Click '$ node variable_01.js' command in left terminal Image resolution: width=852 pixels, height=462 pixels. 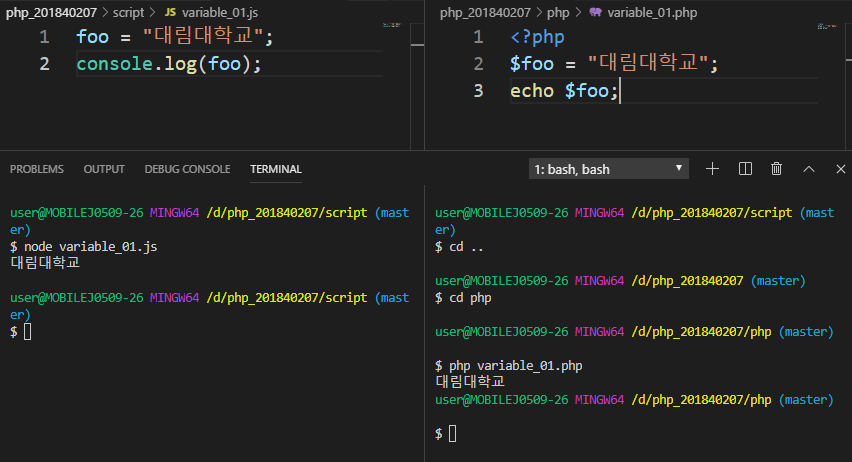coord(84,247)
